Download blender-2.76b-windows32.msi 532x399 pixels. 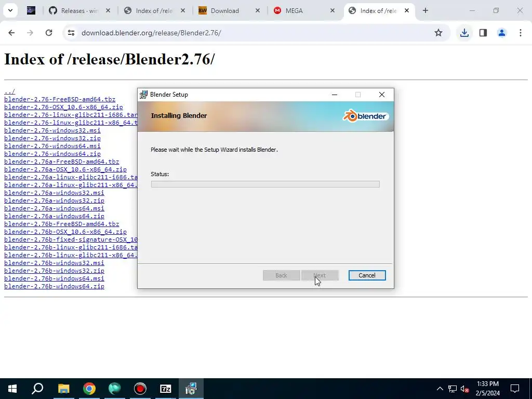pyautogui.click(x=54, y=263)
